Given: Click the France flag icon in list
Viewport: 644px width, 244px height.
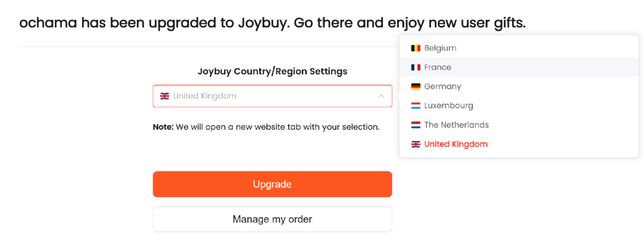Looking at the screenshot, I should click(x=416, y=67).
